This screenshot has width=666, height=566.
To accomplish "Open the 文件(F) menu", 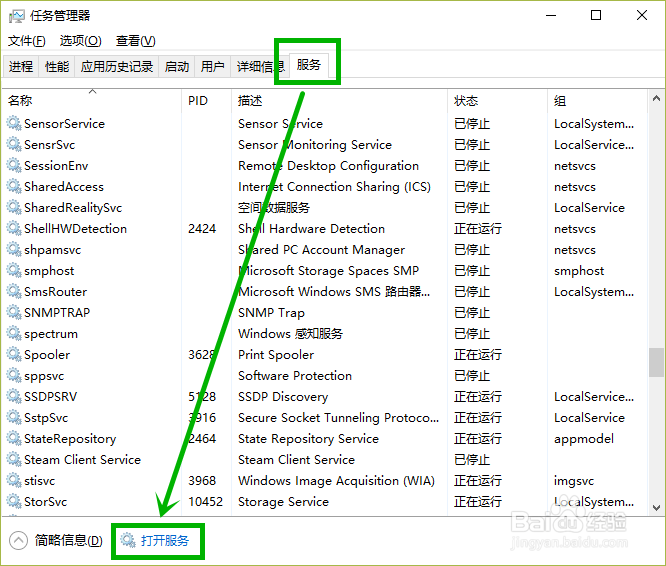I will tap(27, 41).
